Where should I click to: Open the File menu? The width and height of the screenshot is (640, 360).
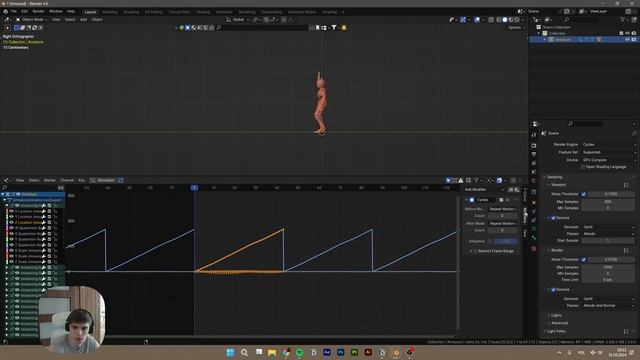14,11
